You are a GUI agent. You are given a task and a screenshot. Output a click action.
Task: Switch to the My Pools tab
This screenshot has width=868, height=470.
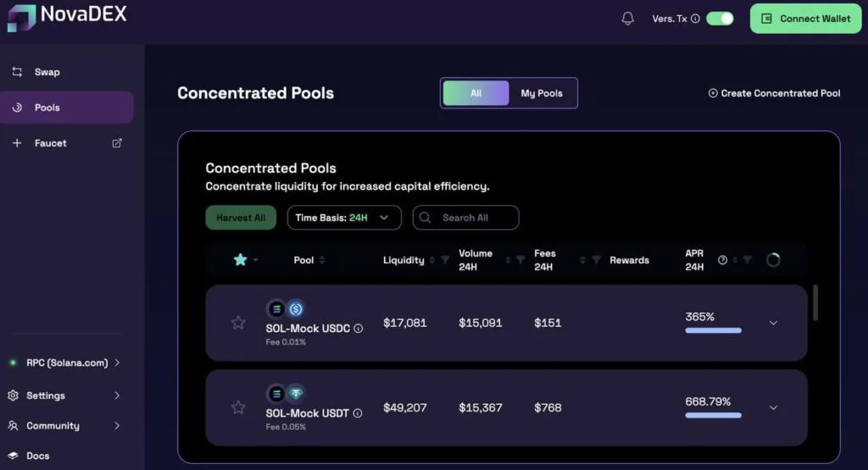point(542,93)
